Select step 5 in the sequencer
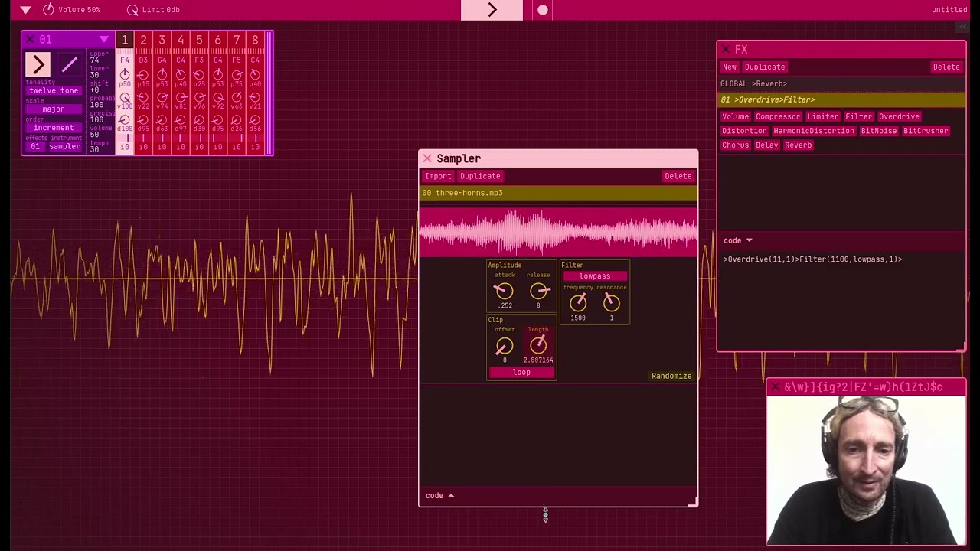 tap(199, 40)
